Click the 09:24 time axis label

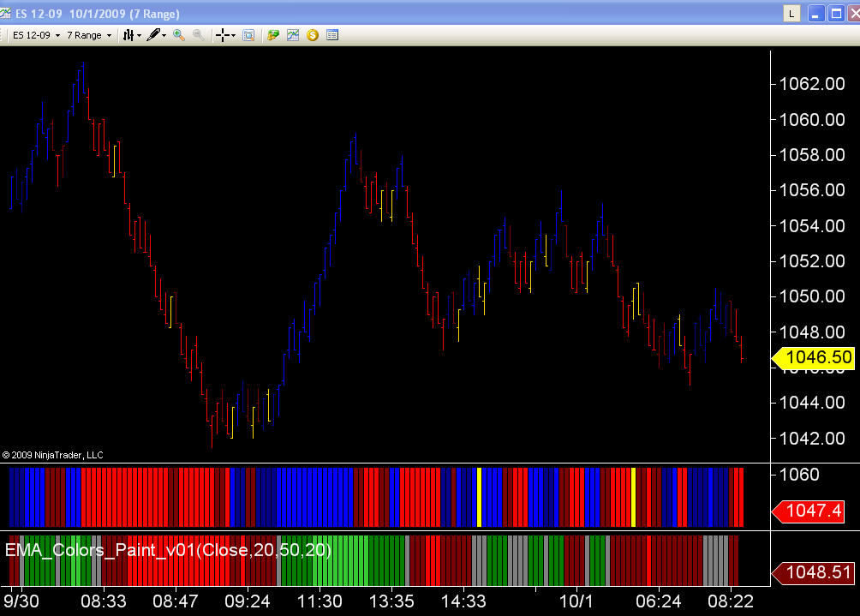248,601
